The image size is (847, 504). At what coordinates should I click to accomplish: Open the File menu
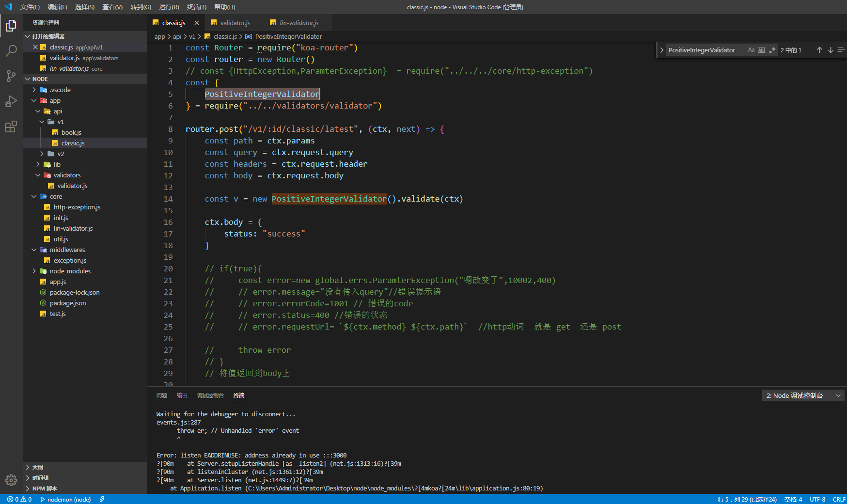(30, 7)
